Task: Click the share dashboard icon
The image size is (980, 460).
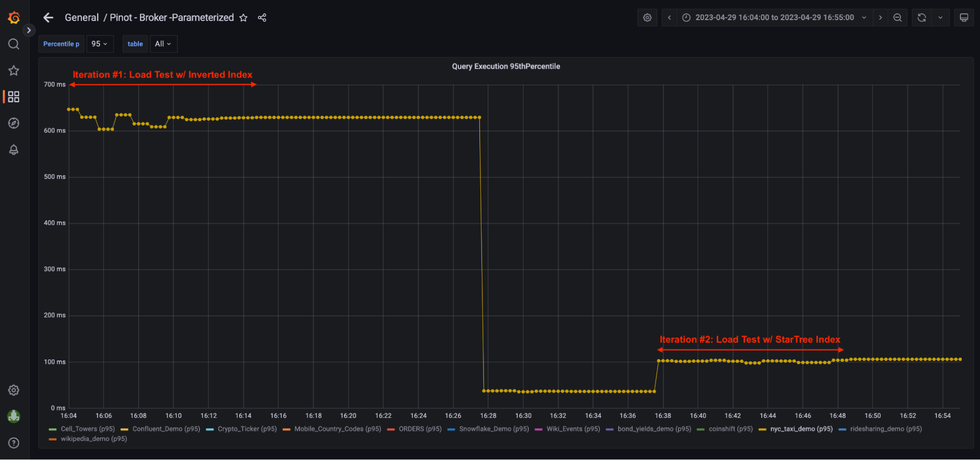Action: point(262,17)
